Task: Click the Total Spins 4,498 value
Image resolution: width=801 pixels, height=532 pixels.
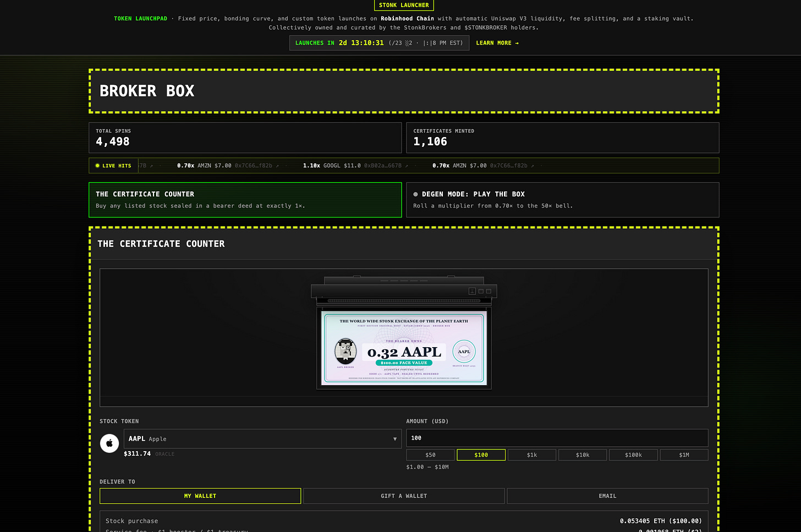Action: [x=113, y=141]
